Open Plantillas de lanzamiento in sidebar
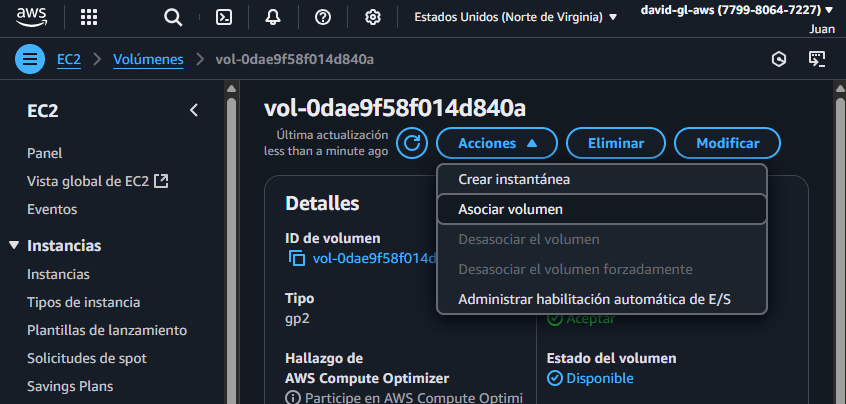Viewport: 846px width, 404px height. tap(107, 330)
